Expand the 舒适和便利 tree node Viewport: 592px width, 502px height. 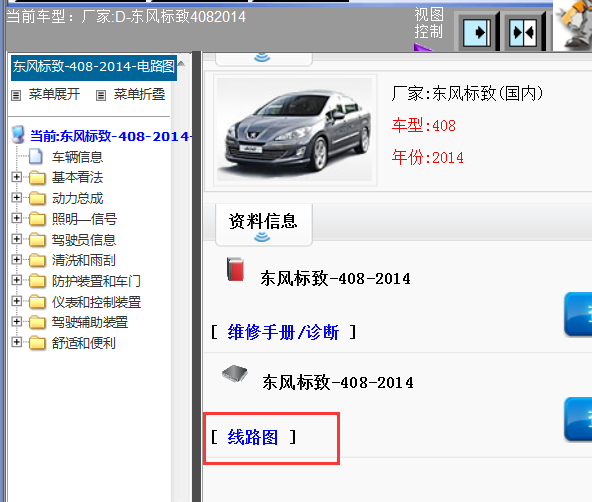tap(16, 342)
